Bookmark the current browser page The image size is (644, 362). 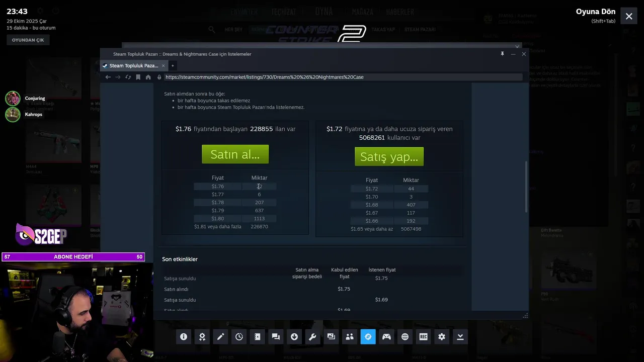(138, 77)
